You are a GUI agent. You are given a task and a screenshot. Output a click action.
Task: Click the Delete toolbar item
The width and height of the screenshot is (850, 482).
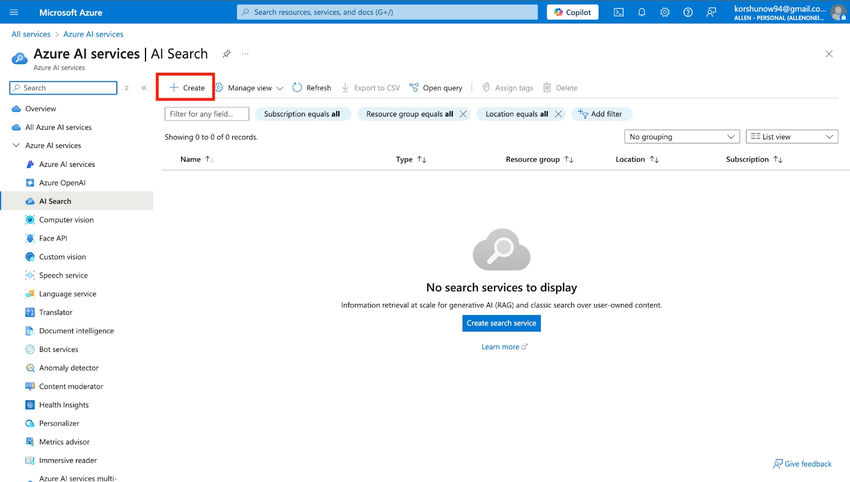(560, 88)
